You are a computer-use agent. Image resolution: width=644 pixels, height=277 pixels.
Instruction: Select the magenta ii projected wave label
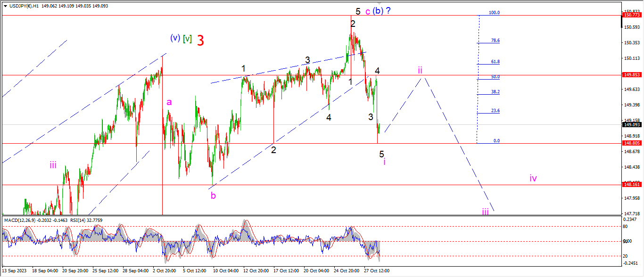coord(420,70)
